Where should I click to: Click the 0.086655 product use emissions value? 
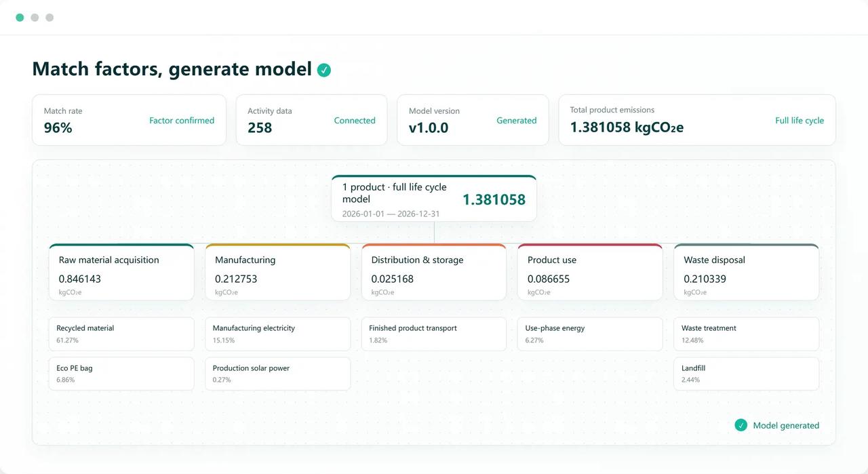(x=549, y=279)
